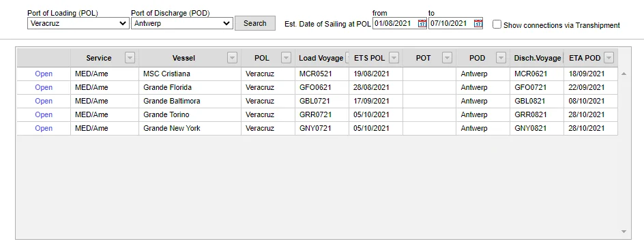This screenshot has height=250, width=644.
Task: Select ETA POD date 08/10/2021
Action: click(591, 101)
